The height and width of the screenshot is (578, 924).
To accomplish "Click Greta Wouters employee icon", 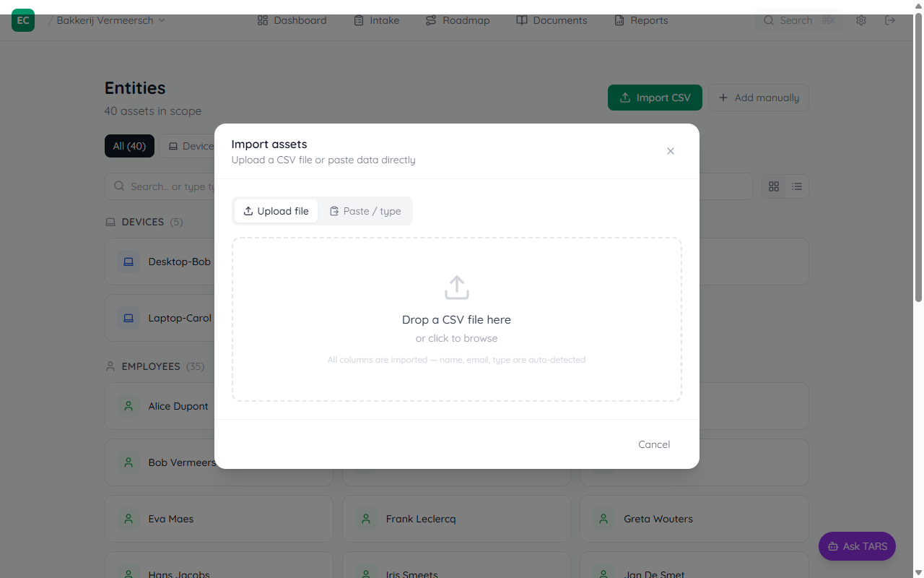I will [x=603, y=519].
